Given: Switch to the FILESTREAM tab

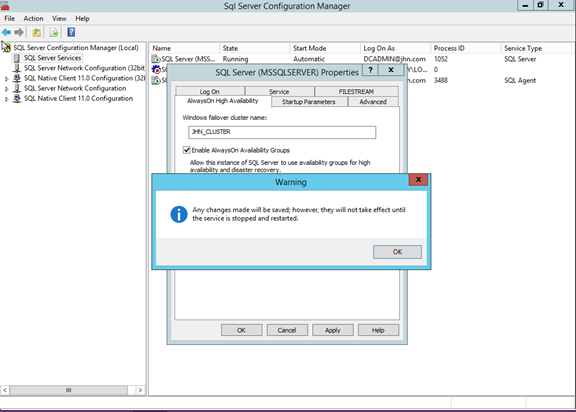Looking at the screenshot, I should pyautogui.click(x=356, y=91).
